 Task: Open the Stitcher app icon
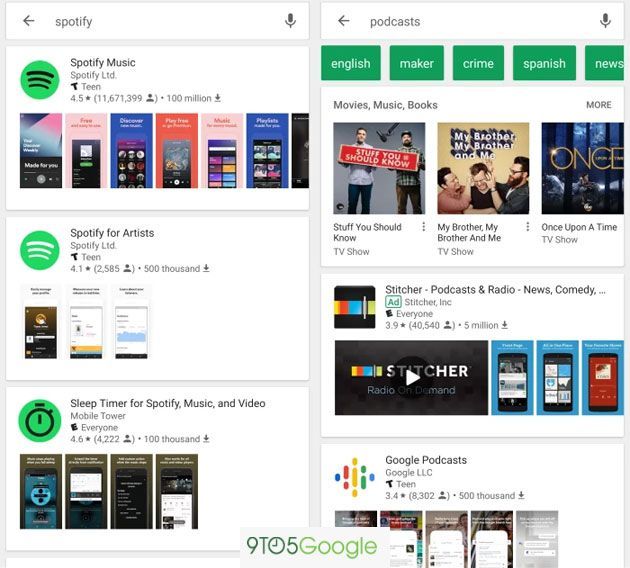pos(354,307)
